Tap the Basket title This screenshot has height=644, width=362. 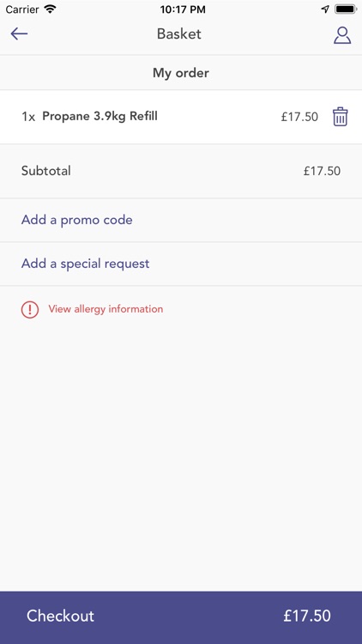tap(179, 33)
